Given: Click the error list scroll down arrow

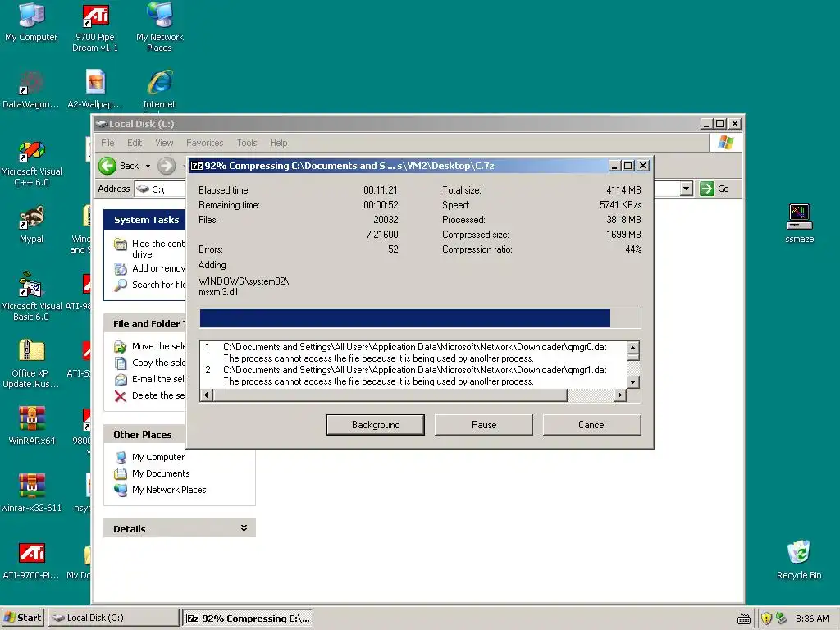Looking at the screenshot, I should pyautogui.click(x=632, y=382).
